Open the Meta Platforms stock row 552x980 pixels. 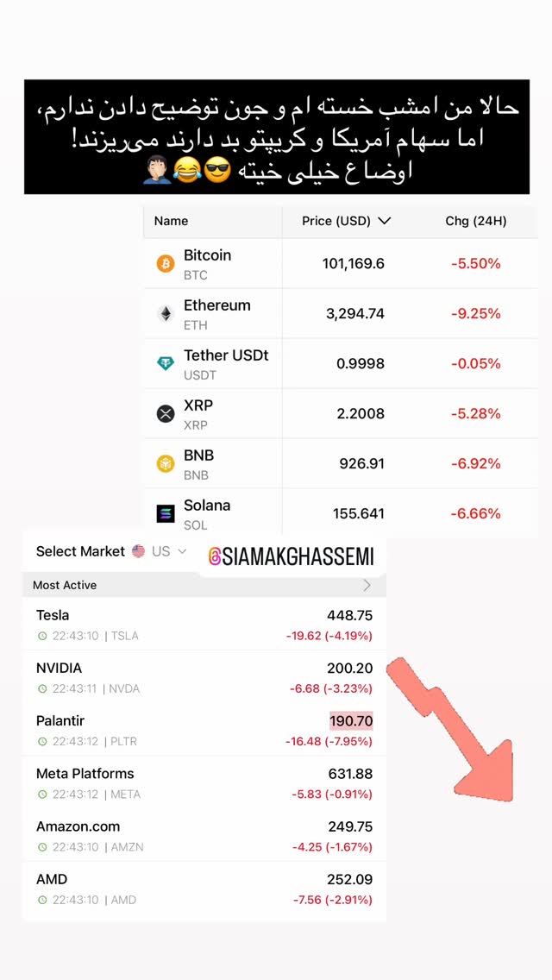[x=204, y=782]
